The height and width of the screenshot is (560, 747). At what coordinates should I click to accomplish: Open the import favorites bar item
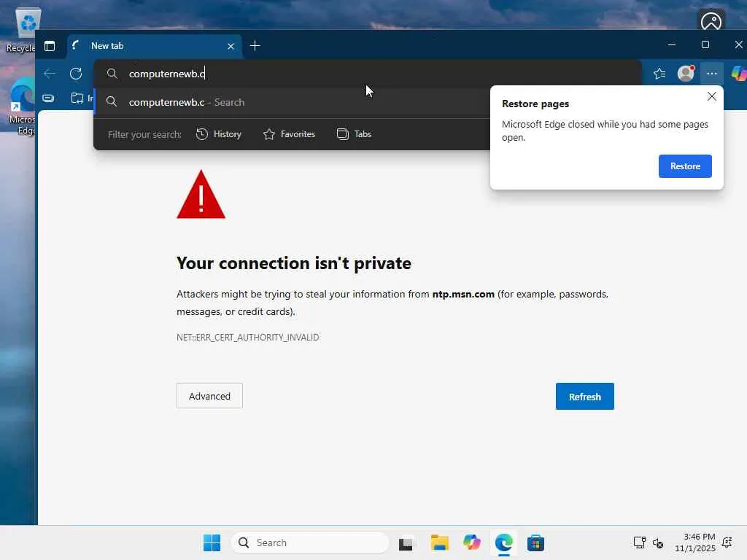click(82, 98)
